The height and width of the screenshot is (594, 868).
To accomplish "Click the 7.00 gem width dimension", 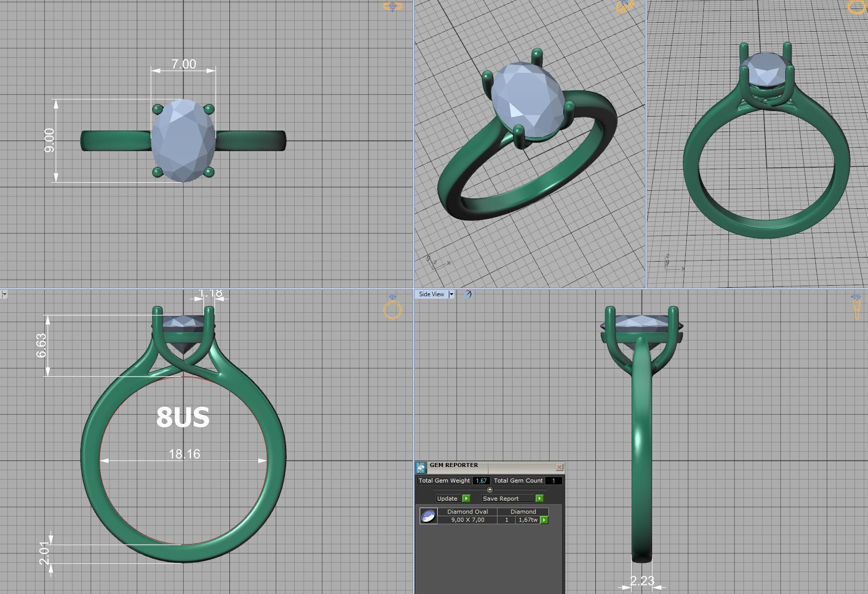I will tap(184, 64).
